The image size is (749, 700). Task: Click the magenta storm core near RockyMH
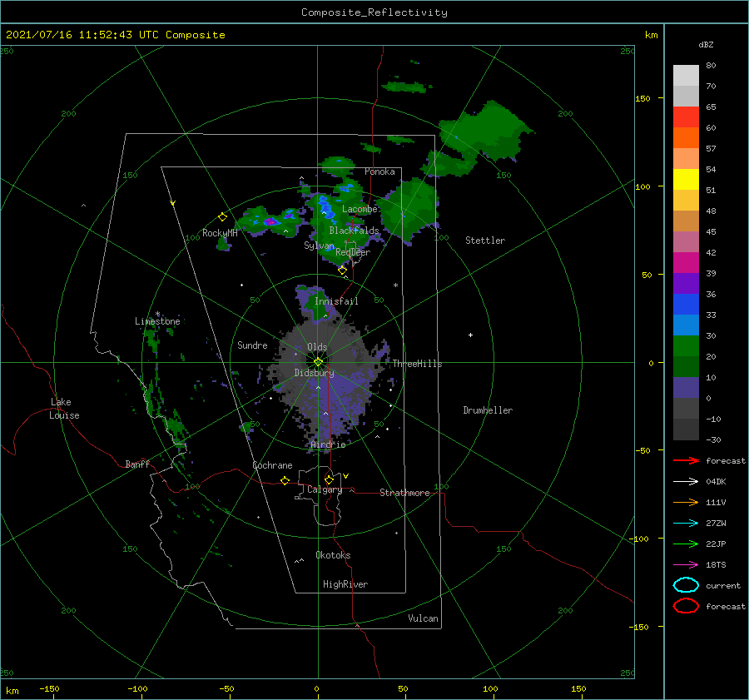click(270, 221)
